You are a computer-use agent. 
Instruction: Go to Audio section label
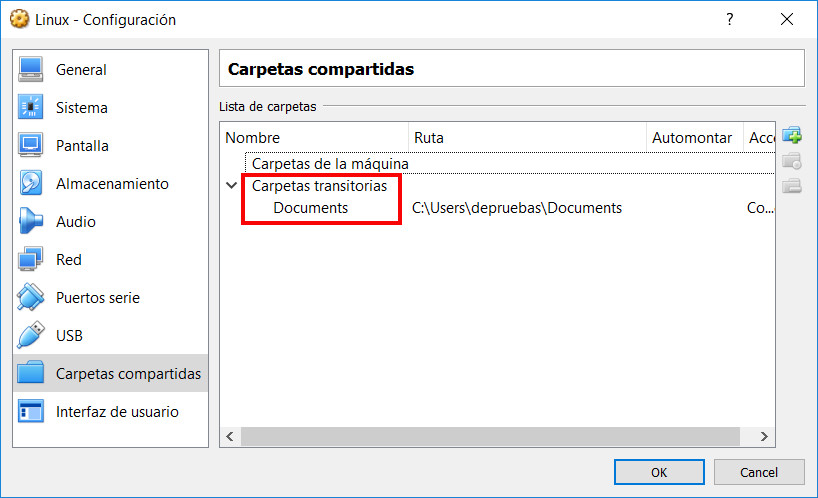tap(76, 222)
